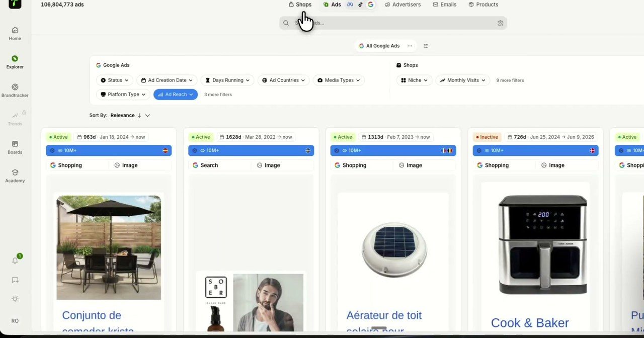The height and width of the screenshot is (338, 644).
Task: Click the image search camera icon
Action: 500,23
